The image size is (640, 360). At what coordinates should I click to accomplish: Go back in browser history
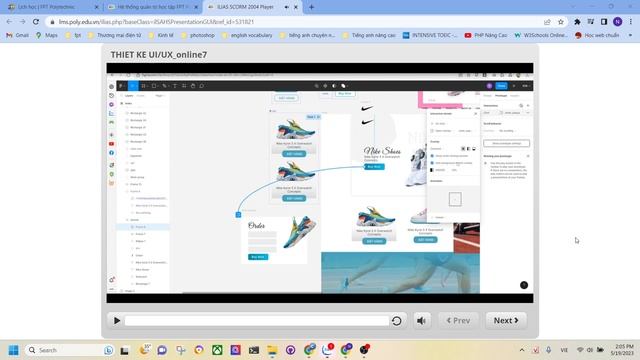click(9, 22)
